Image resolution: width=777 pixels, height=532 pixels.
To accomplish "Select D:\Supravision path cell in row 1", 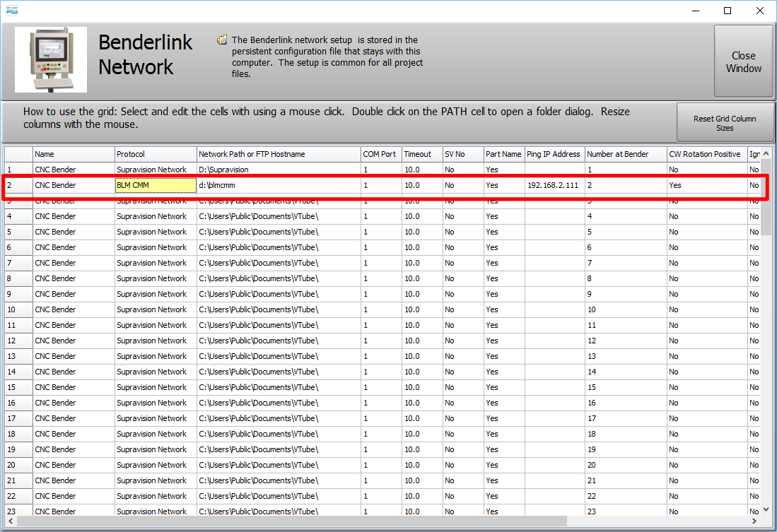I will point(279,170).
